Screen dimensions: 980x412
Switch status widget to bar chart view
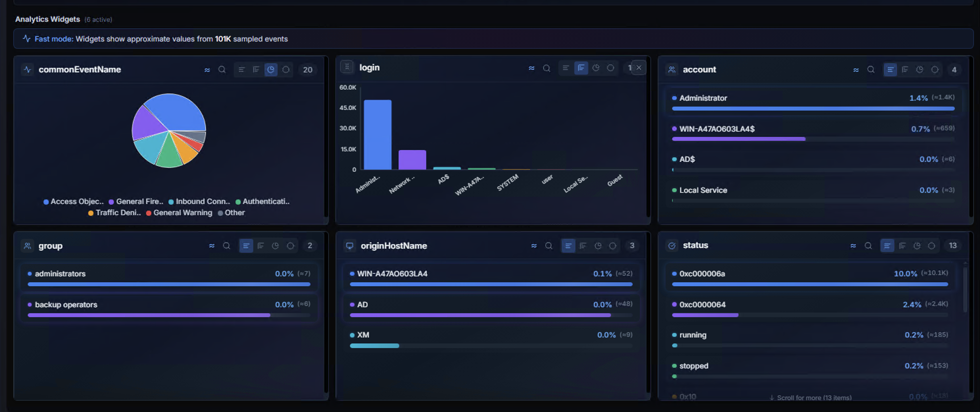click(902, 245)
